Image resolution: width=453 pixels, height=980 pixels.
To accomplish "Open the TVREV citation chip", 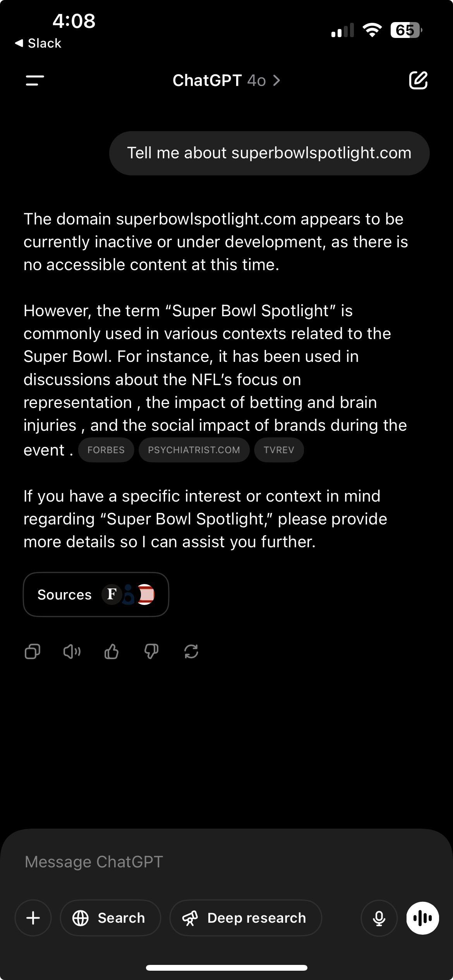I will point(279,450).
